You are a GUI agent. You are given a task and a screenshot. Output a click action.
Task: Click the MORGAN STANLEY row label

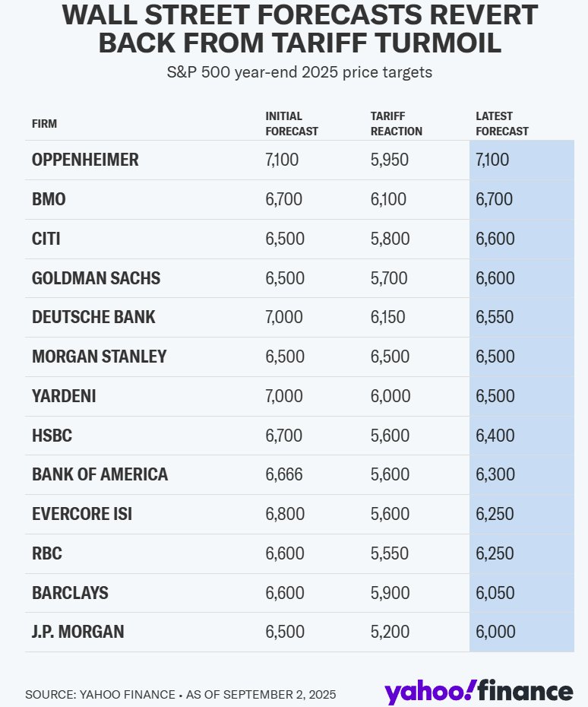tap(99, 357)
